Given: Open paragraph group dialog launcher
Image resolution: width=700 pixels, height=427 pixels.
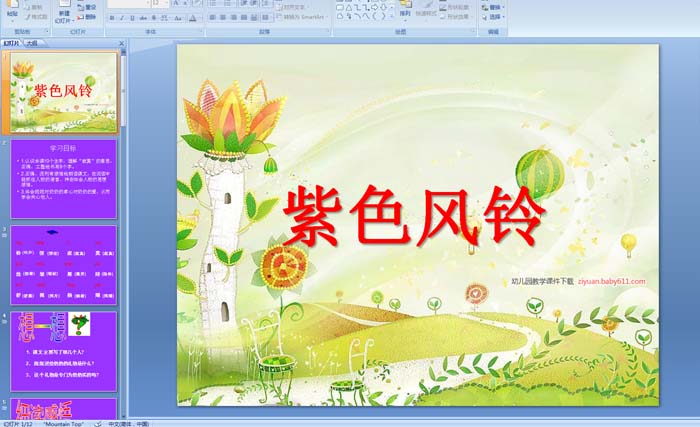Looking at the screenshot, I should (329, 31).
